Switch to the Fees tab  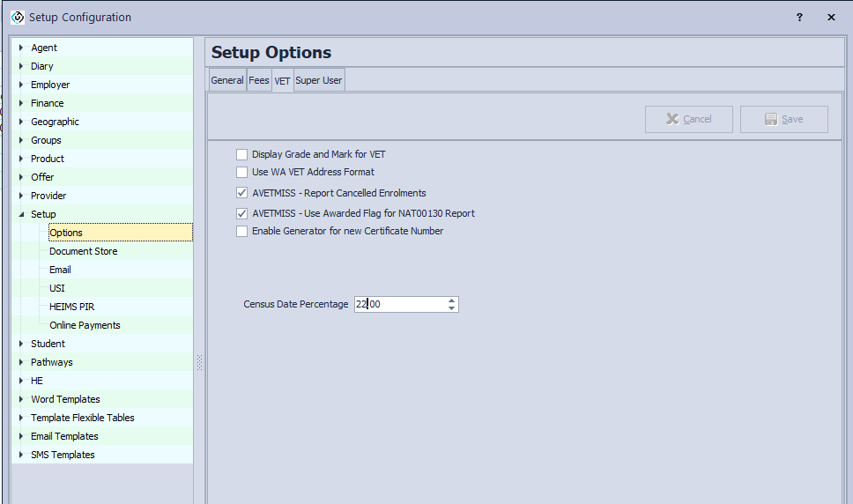click(258, 80)
